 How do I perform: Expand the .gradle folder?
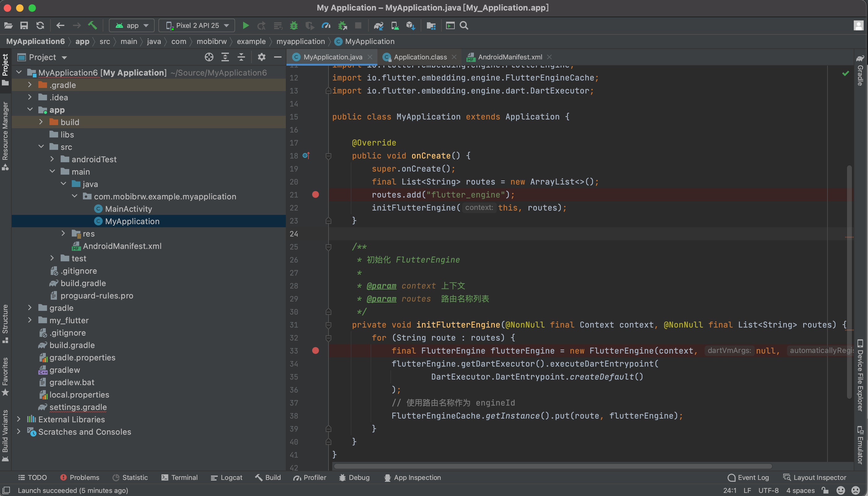coord(30,85)
